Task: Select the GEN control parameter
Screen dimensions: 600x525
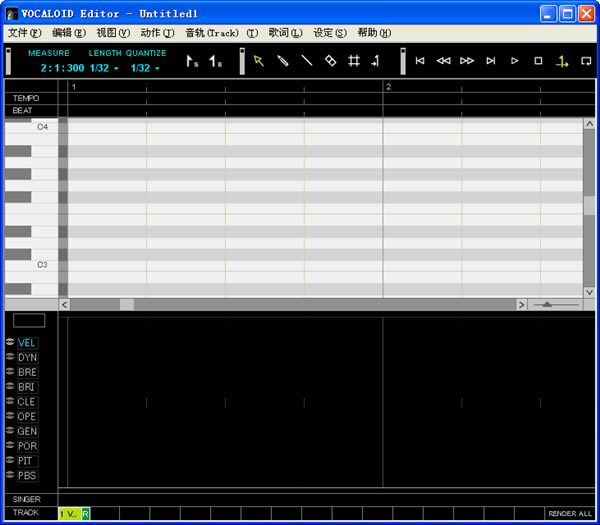Action: click(27, 431)
